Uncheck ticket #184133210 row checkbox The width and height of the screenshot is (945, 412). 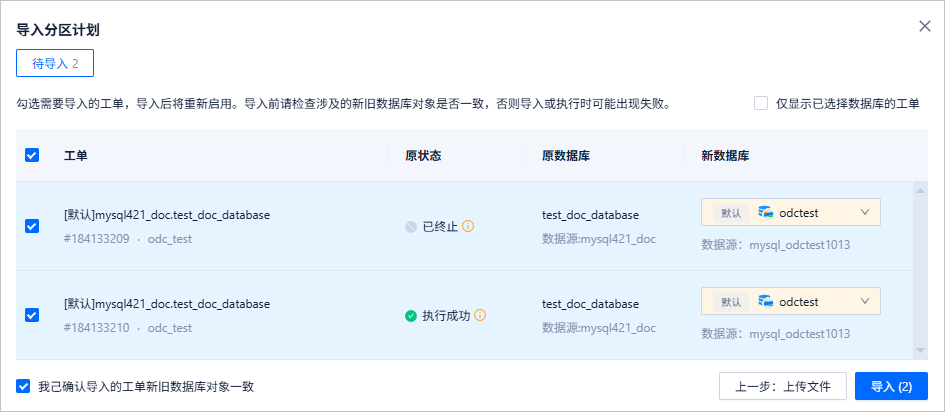pos(32,315)
